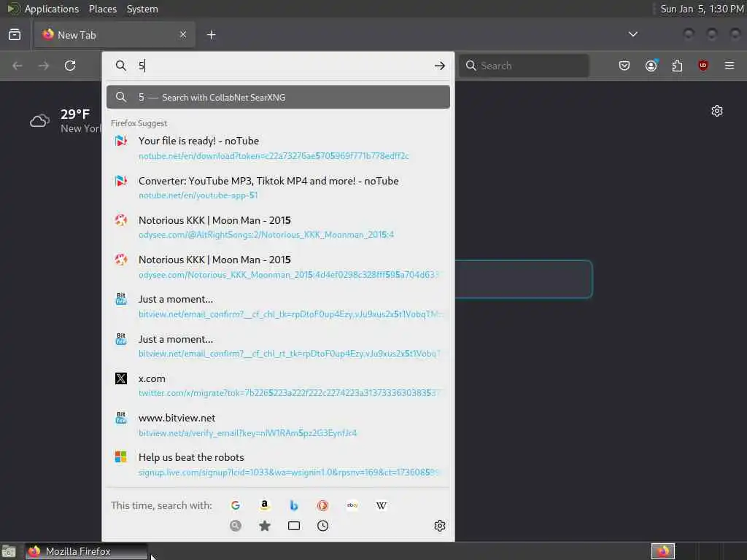Open search settings gear in dropdown
This screenshot has width=747, height=560.
coord(440,525)
